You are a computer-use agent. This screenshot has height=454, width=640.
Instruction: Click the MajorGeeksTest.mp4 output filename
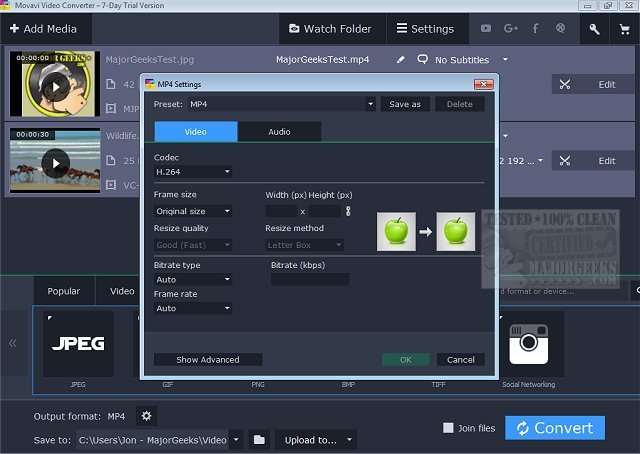pyautogui.click(x=322, y=60)
